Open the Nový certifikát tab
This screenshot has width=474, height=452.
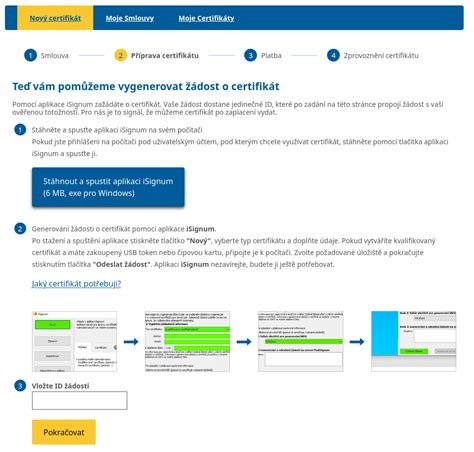[55, 18]
